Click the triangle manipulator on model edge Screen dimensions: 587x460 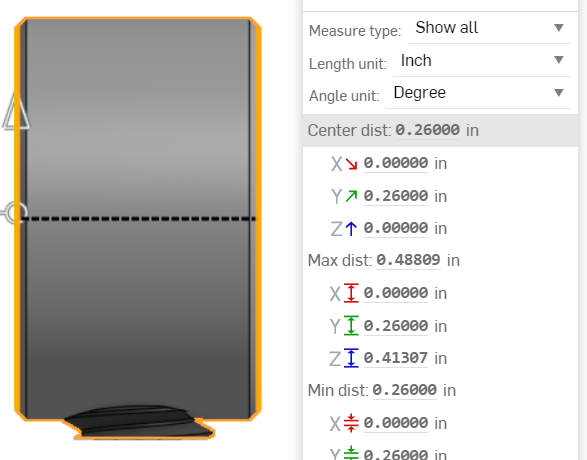(x=16, y=111)
